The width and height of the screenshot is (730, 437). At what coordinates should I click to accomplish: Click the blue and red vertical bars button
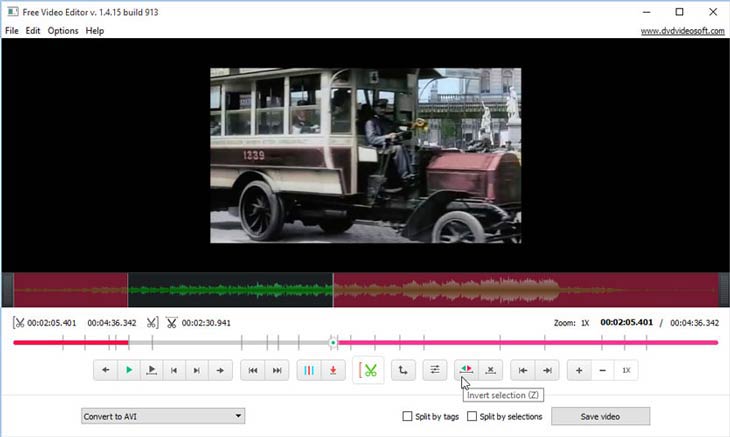(309, 370)
